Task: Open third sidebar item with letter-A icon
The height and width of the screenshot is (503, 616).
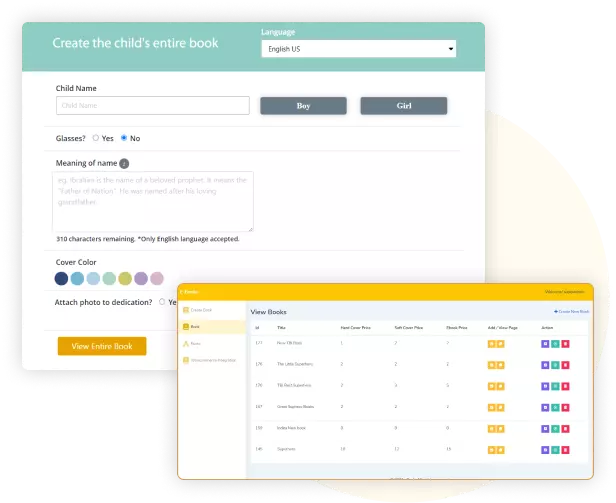Action: [x=192, y=344]
